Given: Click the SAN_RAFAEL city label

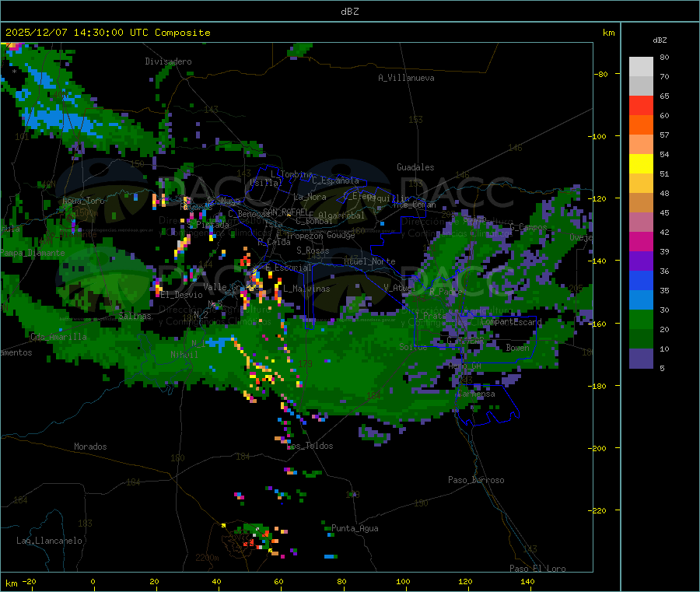Looking at the screenshot, I should pos(285,212).
